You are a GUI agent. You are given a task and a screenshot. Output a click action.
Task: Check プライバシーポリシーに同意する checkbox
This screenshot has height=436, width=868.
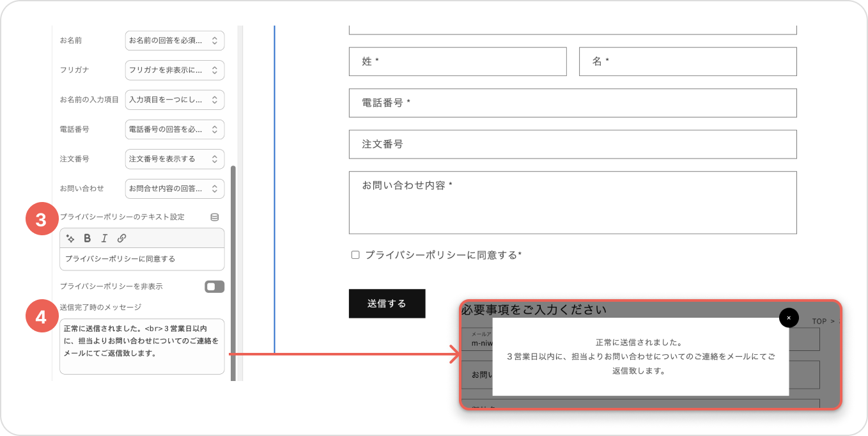click(355, 255)
